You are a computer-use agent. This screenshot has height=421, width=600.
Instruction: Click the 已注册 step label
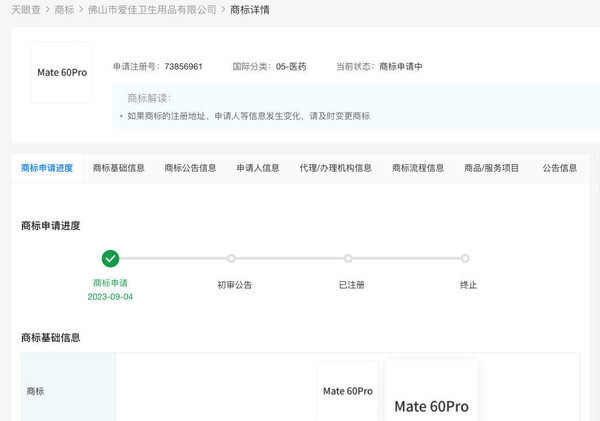tap(352, 285)
